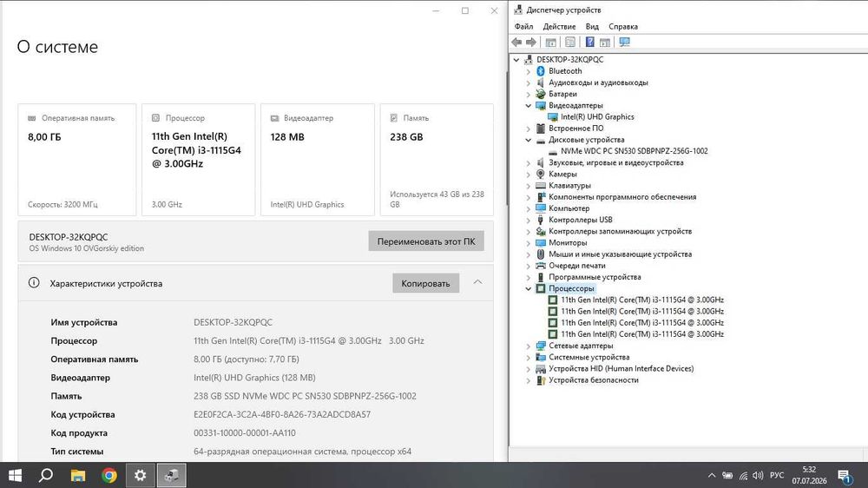Screen dimensions: 868x488
Task: Select the Intel(R) UHD Graphics adapter icon
Action: [552, 117]
